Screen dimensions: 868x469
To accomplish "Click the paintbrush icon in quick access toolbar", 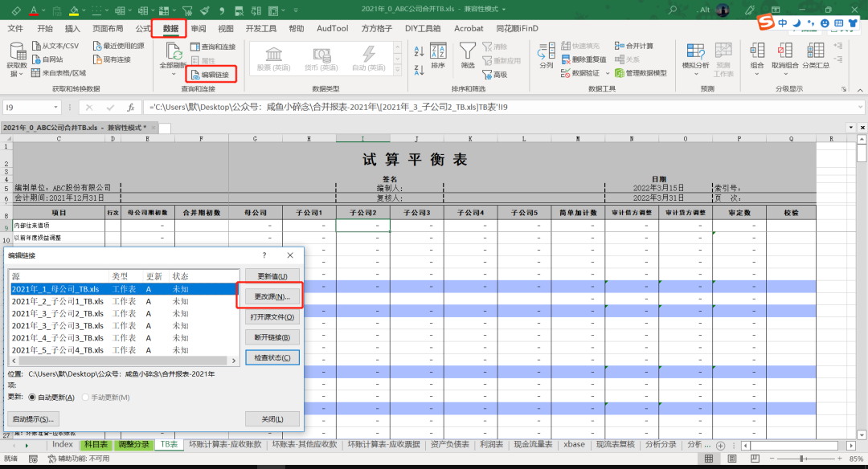I will [205, 10].
